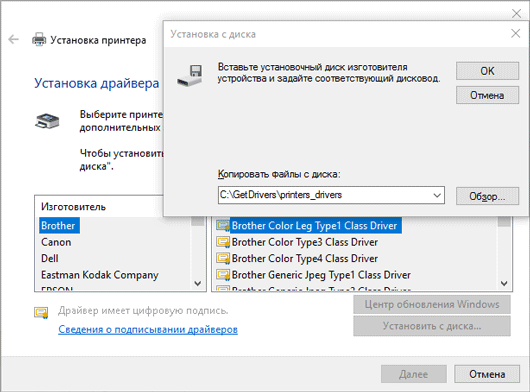Select Brother Generic Jpeg Type1 Class Driver
Image resolution: width=530 pixels, height=392 pixels.
[321, 275]
